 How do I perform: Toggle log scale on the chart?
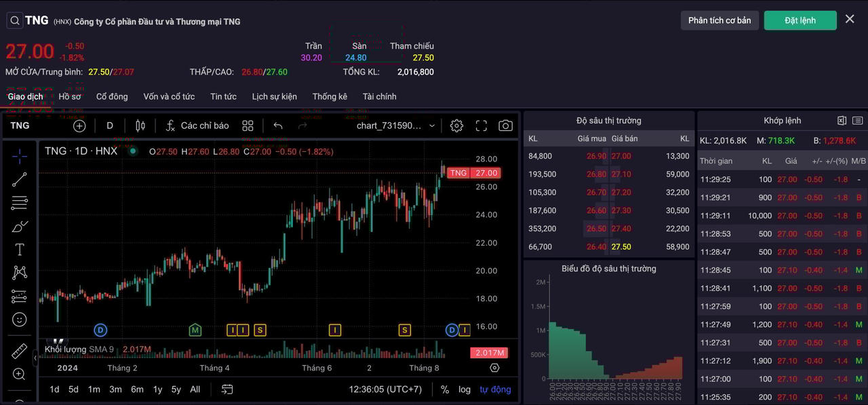coord(465,389)
